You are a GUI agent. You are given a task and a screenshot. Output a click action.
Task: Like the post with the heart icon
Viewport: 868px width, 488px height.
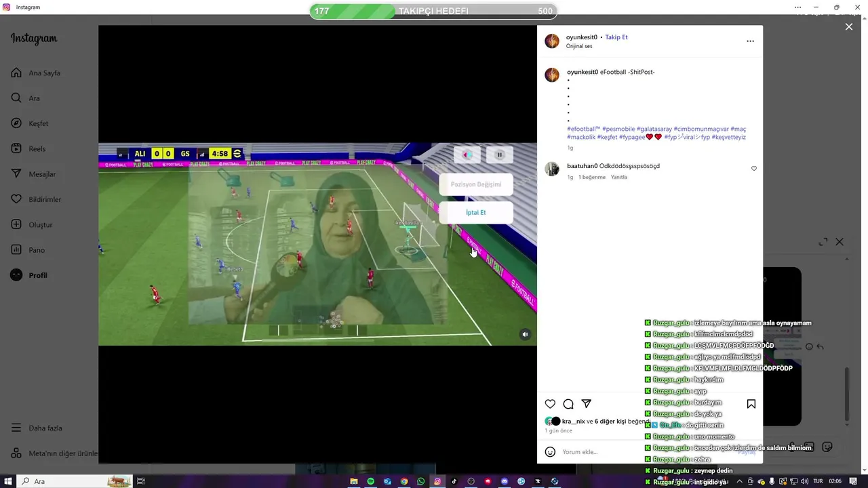coord(550,404)
